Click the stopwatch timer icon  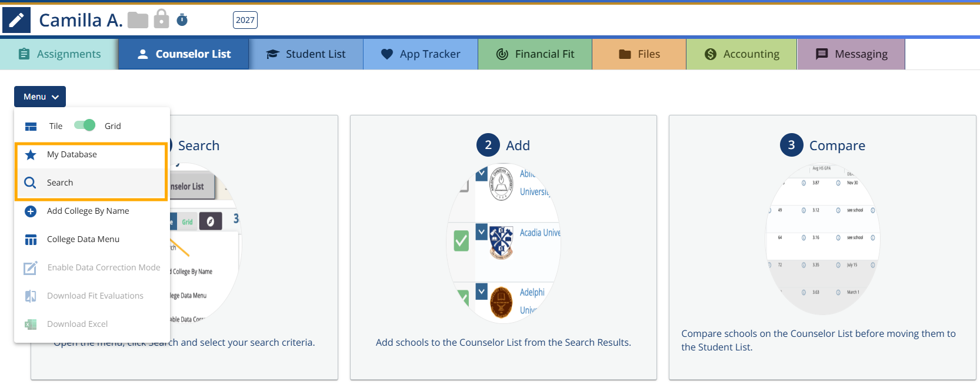[182, 20]
